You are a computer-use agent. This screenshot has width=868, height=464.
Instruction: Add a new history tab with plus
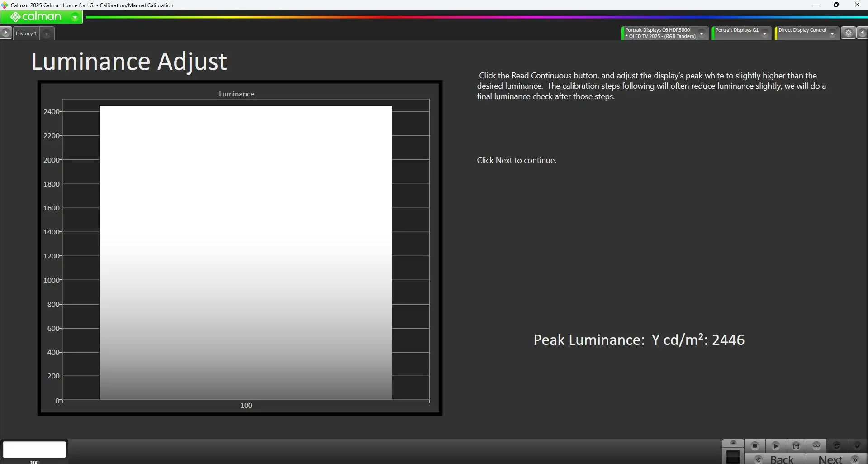point(47,33)
